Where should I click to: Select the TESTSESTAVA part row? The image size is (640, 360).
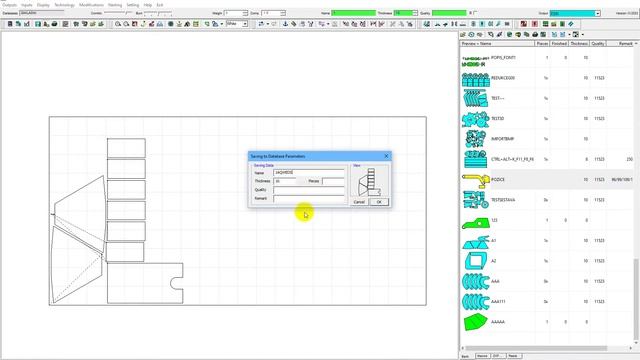pyautogui.click(x=547, y=200)
